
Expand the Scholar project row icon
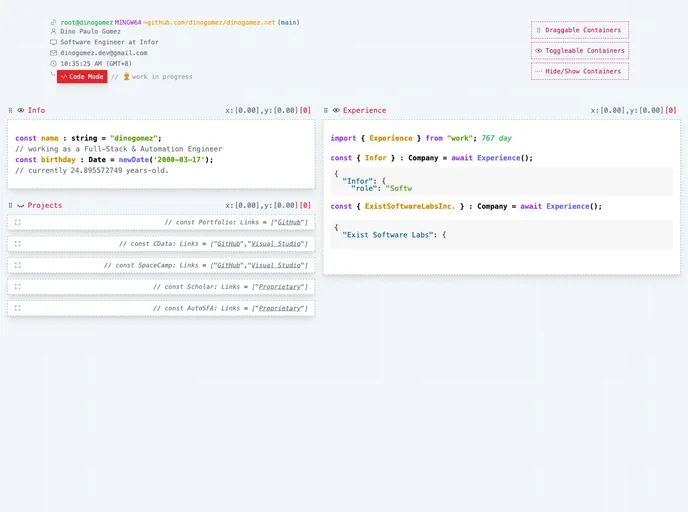click(18, 287)
